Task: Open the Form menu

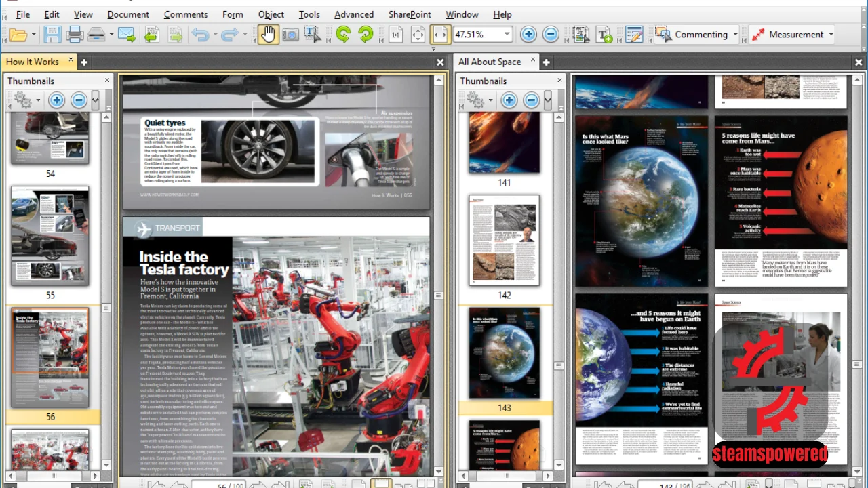Action: [x=233, y=14]
